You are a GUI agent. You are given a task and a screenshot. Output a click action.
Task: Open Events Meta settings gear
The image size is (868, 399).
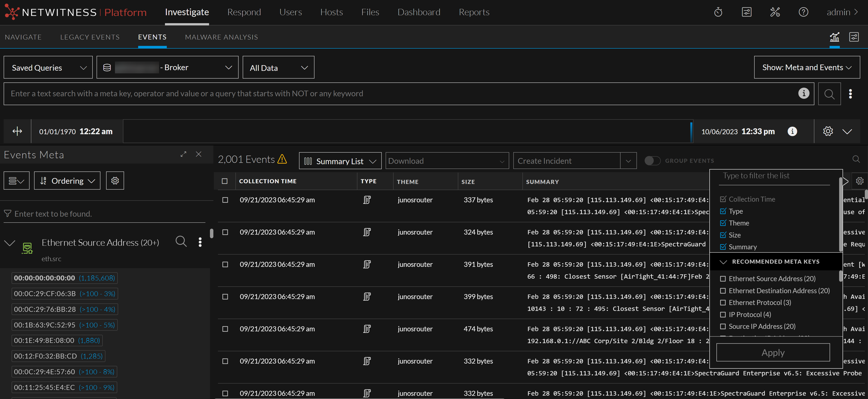point(115,181)
